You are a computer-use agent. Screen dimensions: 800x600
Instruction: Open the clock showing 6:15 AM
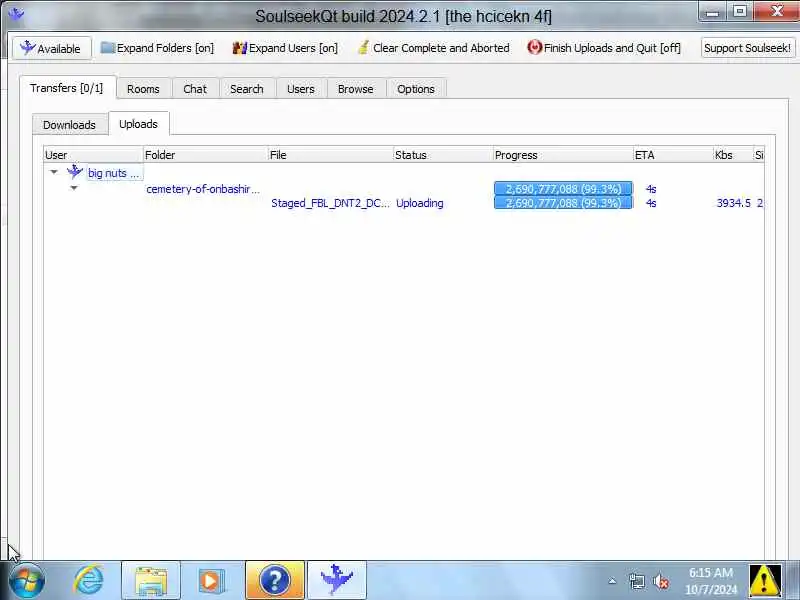click(x=711, y=581)
